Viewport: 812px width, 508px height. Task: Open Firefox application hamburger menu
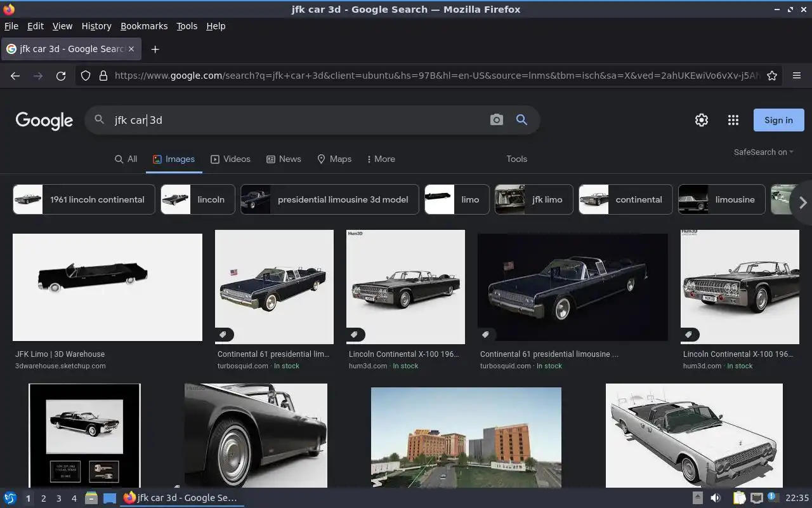[797, 76]
